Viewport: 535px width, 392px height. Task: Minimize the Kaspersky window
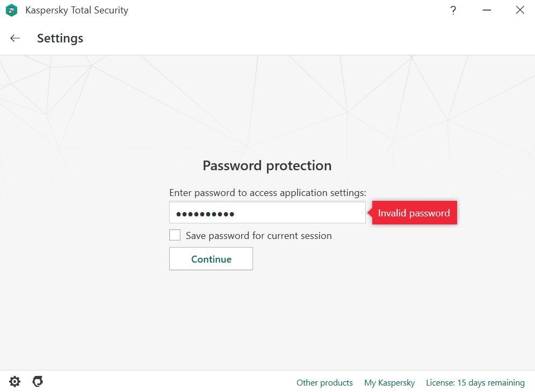[487, 10]
